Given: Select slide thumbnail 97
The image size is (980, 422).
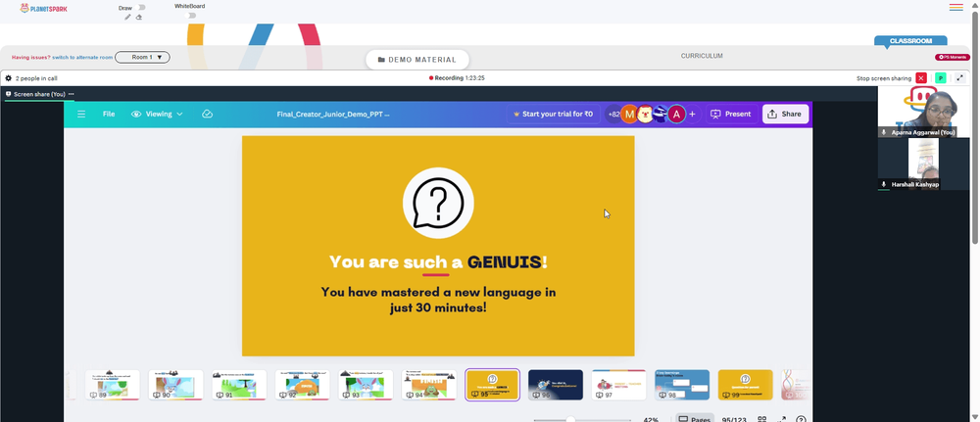Looking at the screenshot, I should [618, 385].
